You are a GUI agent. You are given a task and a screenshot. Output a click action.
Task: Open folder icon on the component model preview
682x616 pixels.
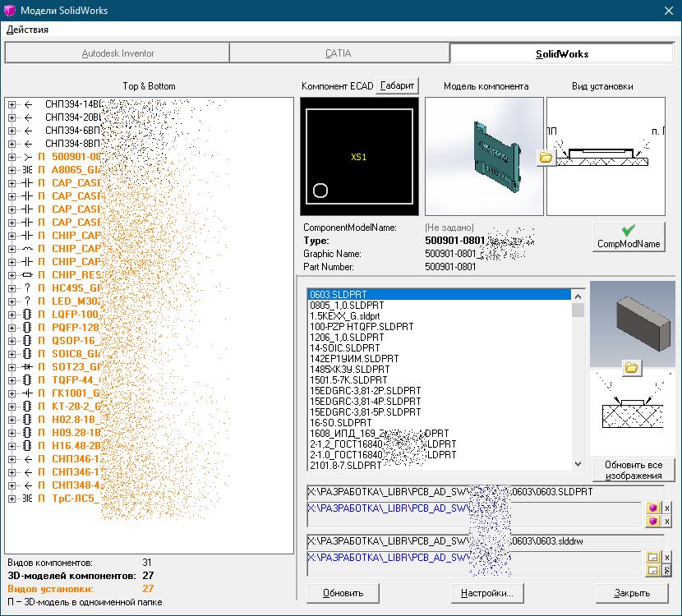(x=546, y=158)
